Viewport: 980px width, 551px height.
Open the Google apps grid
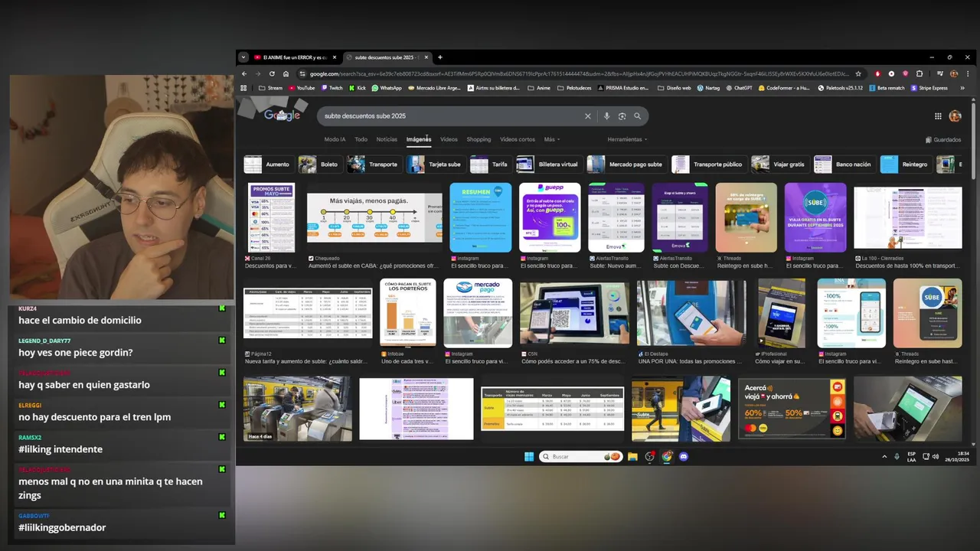(938, 116)
